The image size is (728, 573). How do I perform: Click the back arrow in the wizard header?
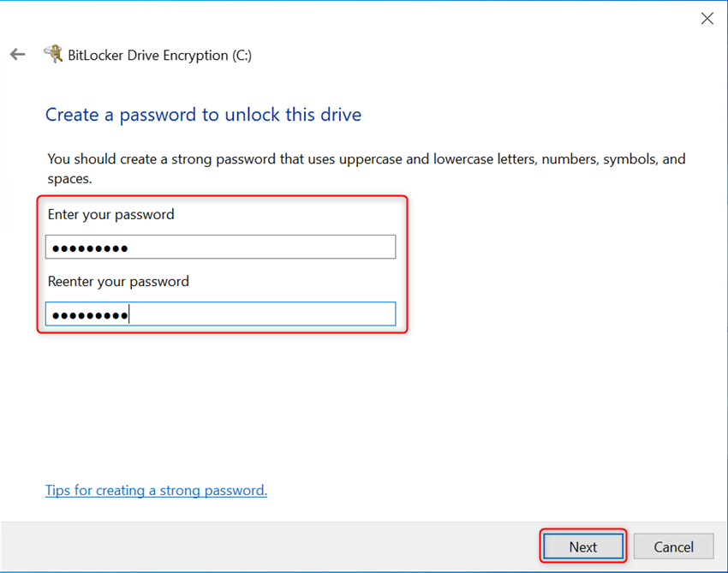pos(17,55)
